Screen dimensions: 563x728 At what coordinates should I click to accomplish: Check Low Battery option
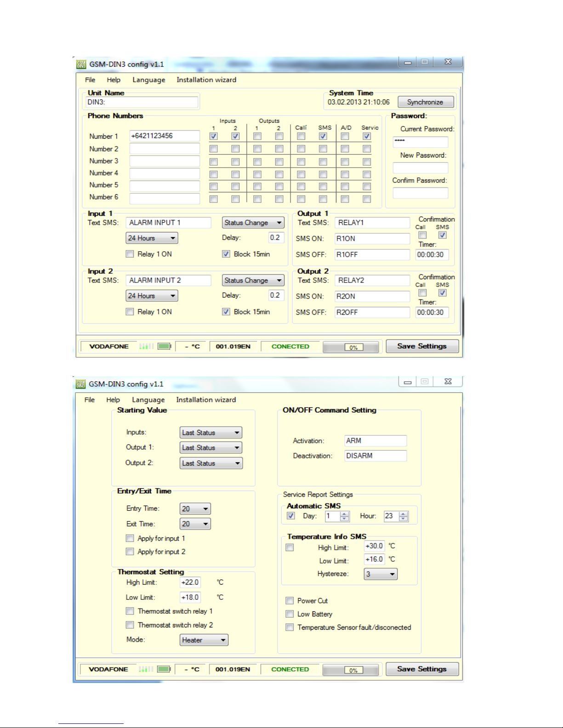(290, 614)
